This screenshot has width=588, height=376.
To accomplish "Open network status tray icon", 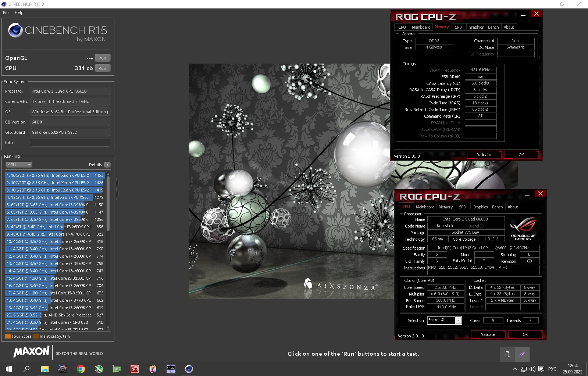I will tap(524, 369).
